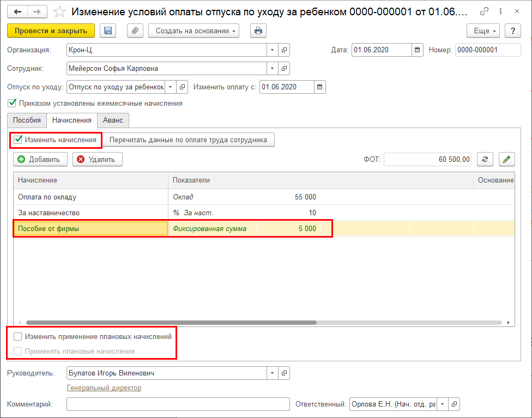Expand the Организация dropdown list
Image resolution: width=532 pixels, height=418 pixels.
pyautogui.click(x=273, y=50)
